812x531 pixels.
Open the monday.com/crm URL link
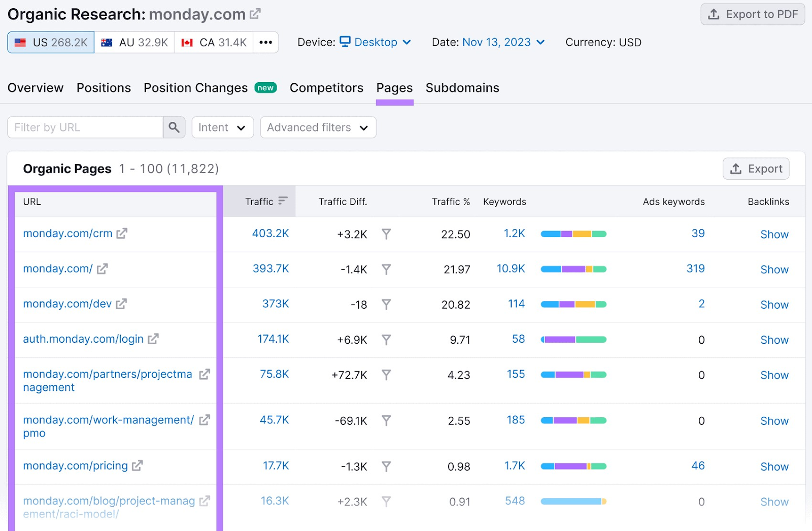(x=67, y=234)
